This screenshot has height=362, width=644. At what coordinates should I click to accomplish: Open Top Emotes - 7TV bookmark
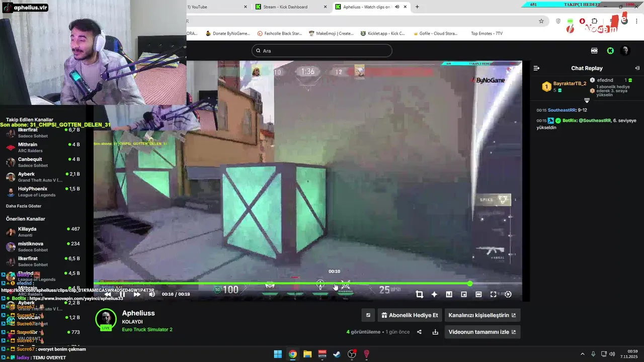(x=486, y=34)
